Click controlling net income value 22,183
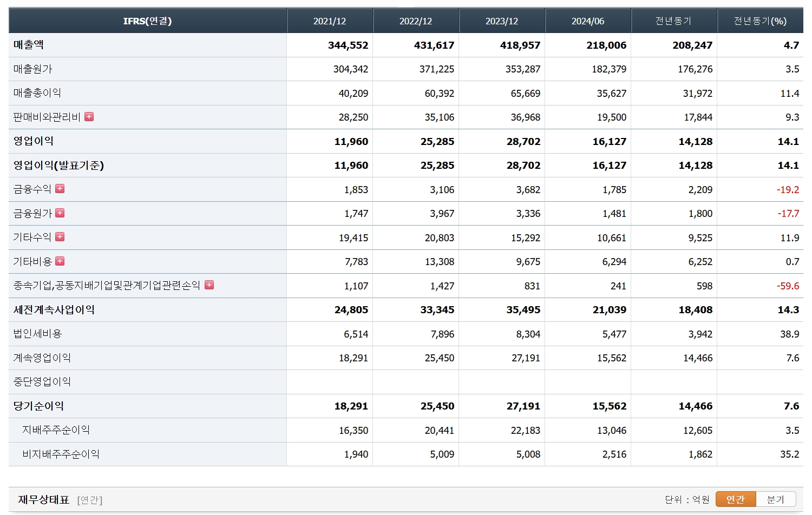The image size is (812, 515). [x=526, y=431]
